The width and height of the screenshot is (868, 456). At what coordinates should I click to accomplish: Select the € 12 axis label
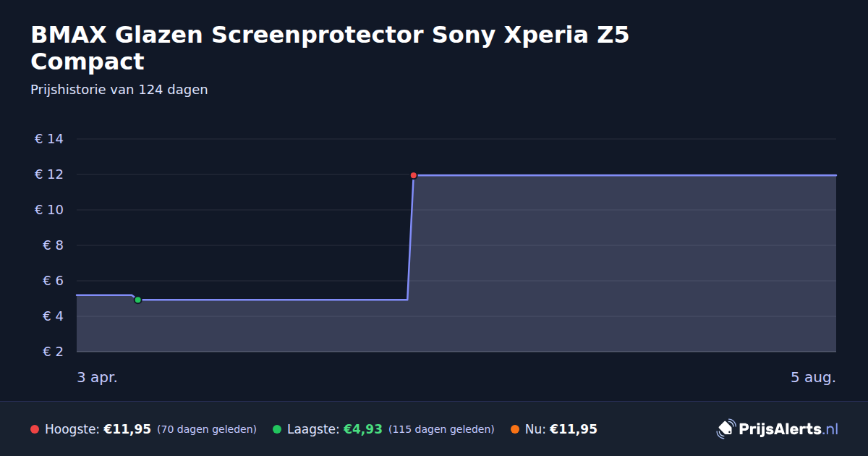(49, 174)
